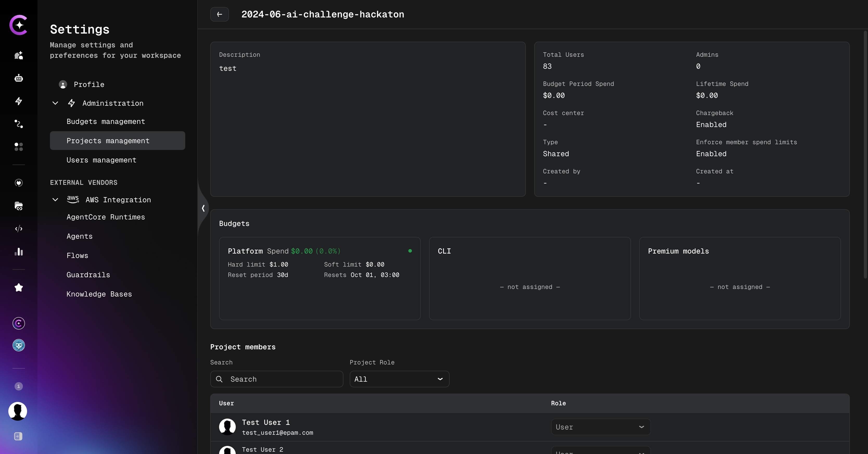Collapse the Administration section chevron

tap(55, 103)
